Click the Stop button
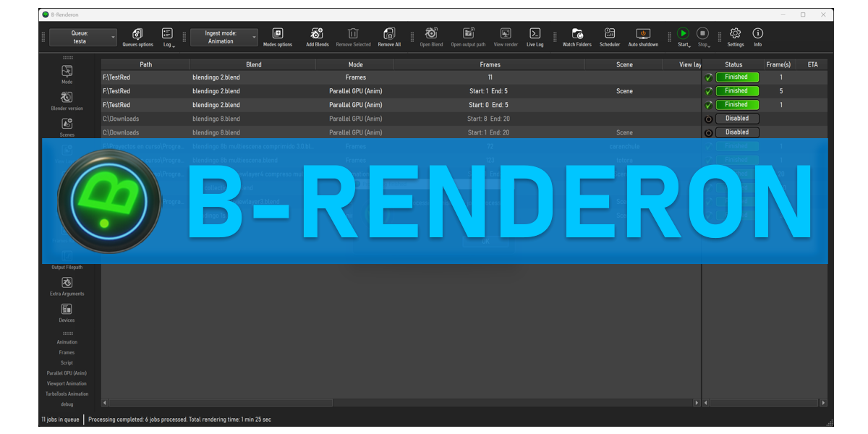This screenshot has width=868, height=434. click(x=702, y=33)
